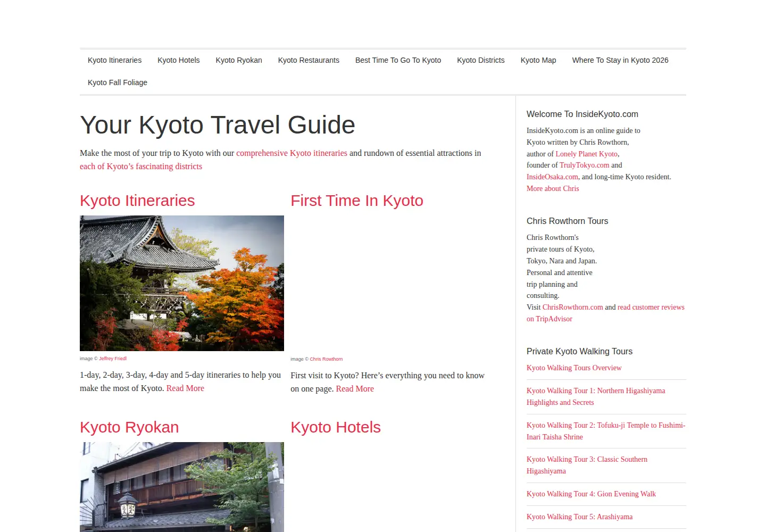Viewport: 766px width, 532px height.
Task: Open the Jeffrey Friedl image credit link
Action: tap(113, 359)
